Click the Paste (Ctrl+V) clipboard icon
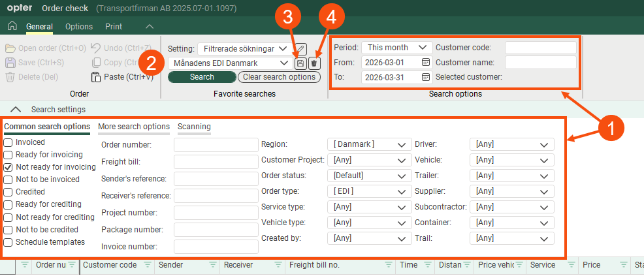This screenshot has height=280, width=644. point(95,77)
